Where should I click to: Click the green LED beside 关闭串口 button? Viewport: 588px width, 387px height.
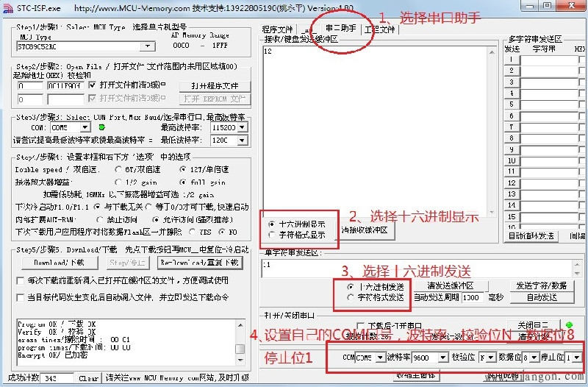point(569,325)
